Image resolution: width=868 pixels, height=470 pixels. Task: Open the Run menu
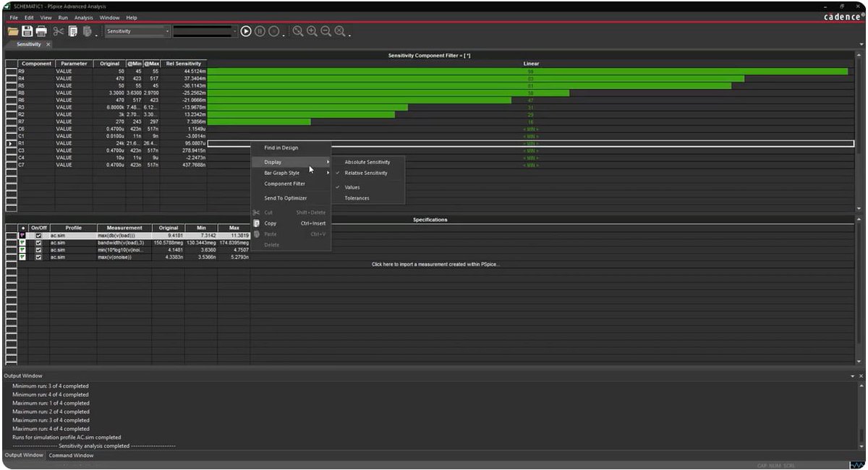click(63, 17)
